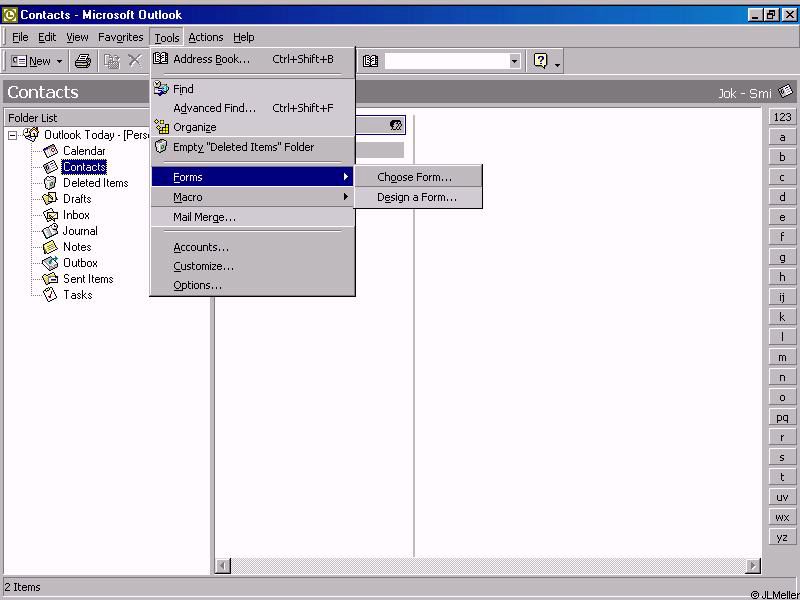Jump to contacts starting with a
Image resolution: width=800 pixels, height=600 pixels.
pyautogui.click(x=782, y=137)
